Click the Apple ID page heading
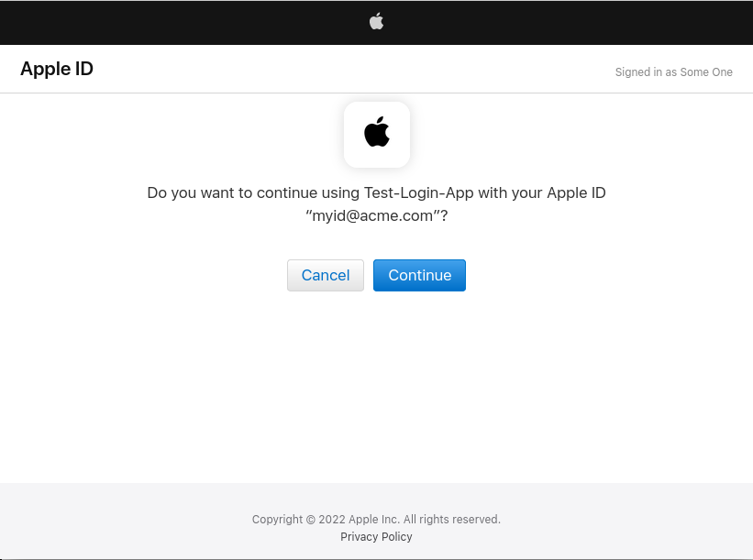 tap(57, 70)
